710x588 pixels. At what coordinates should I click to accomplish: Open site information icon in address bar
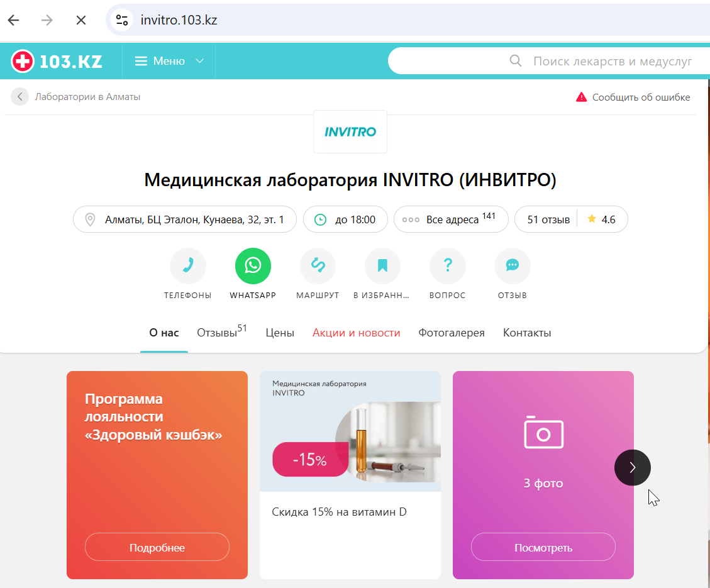122,20
